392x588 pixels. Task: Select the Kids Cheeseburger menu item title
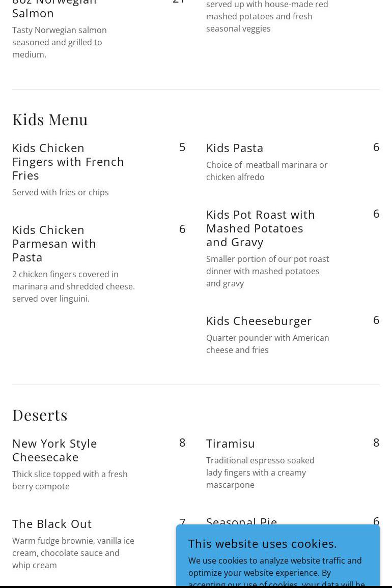point(259,320)
